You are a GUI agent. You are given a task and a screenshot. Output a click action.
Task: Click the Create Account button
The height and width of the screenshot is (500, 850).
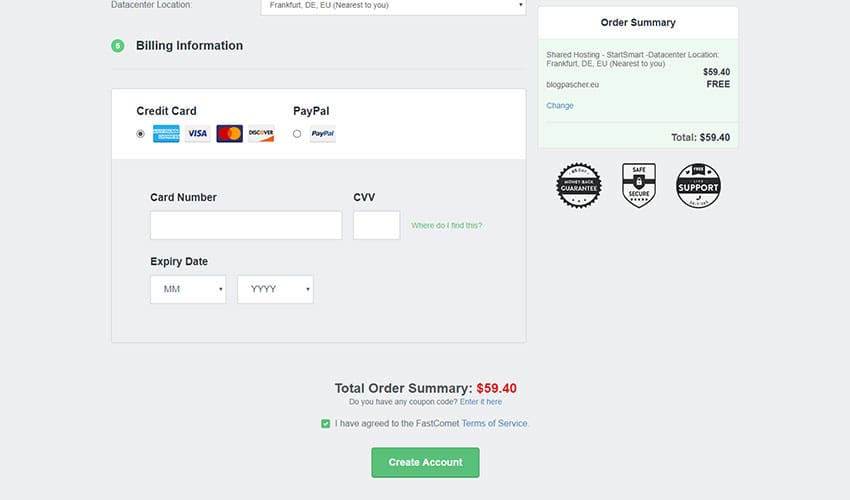pos(425,462)
